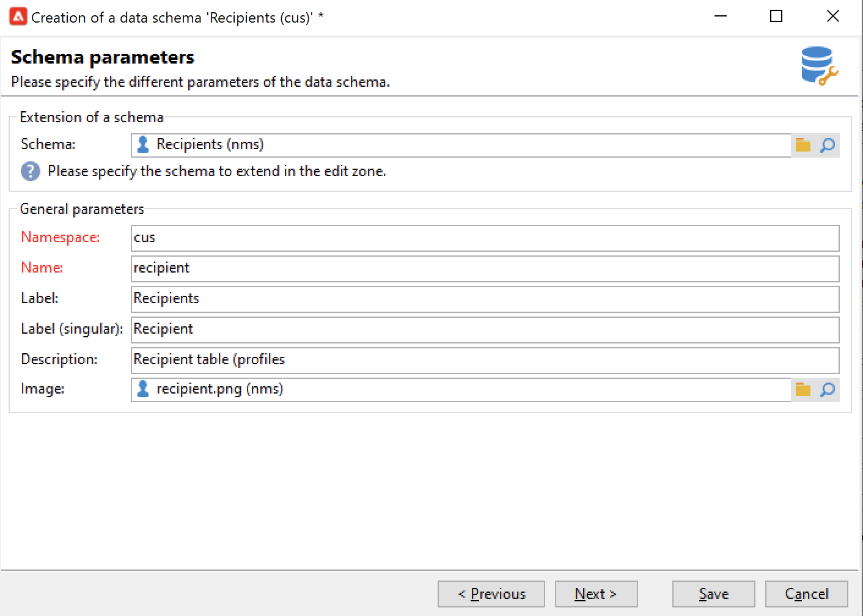The image size is (863, 616).
Task: Click into the Name text field
Action: click(485, 268)
